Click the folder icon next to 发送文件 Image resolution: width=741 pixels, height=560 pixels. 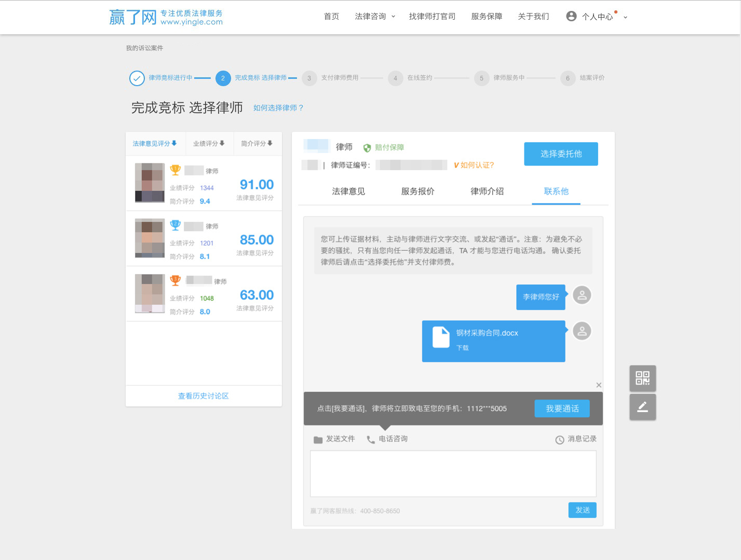click(x=318, y=440)
